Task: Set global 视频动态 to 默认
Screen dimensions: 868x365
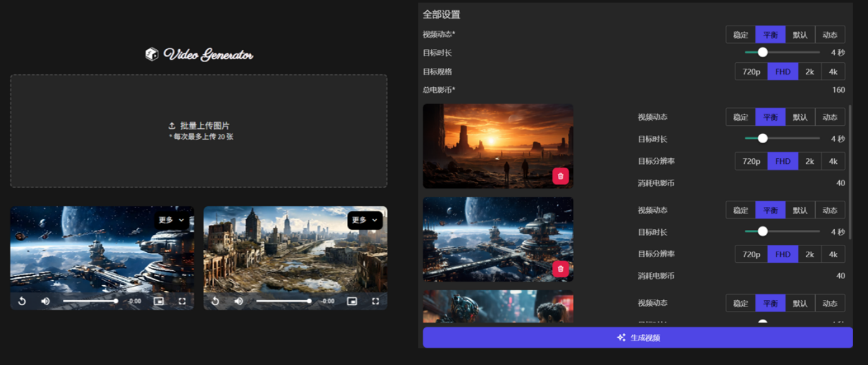Action: 800,35
